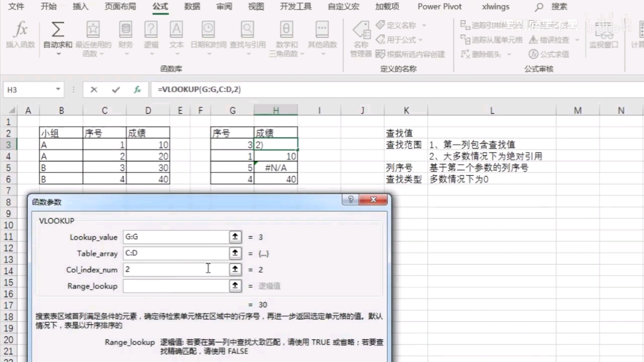Open the Power Pivot tab
The height and width of the screenshot is (362, 644).
pyautogui.click(x=439, y=7)
